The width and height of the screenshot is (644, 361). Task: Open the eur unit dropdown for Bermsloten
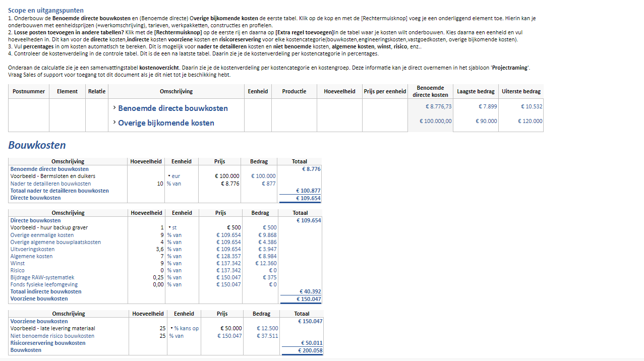tap(169, 176)
